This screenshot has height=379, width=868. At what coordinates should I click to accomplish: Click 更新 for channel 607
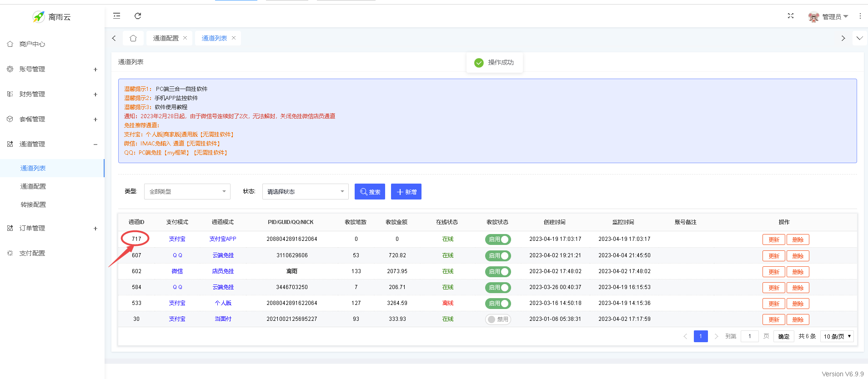click(774, 256)
